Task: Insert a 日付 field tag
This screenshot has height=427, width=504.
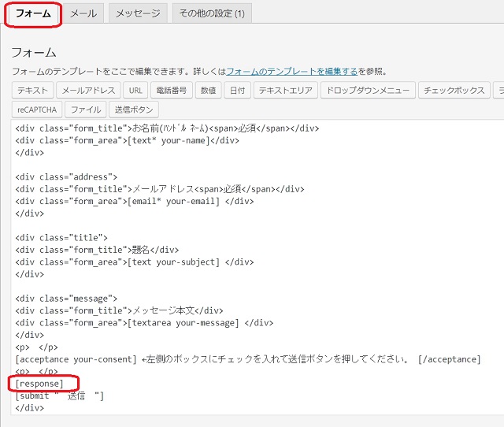Action: point(237,91)
